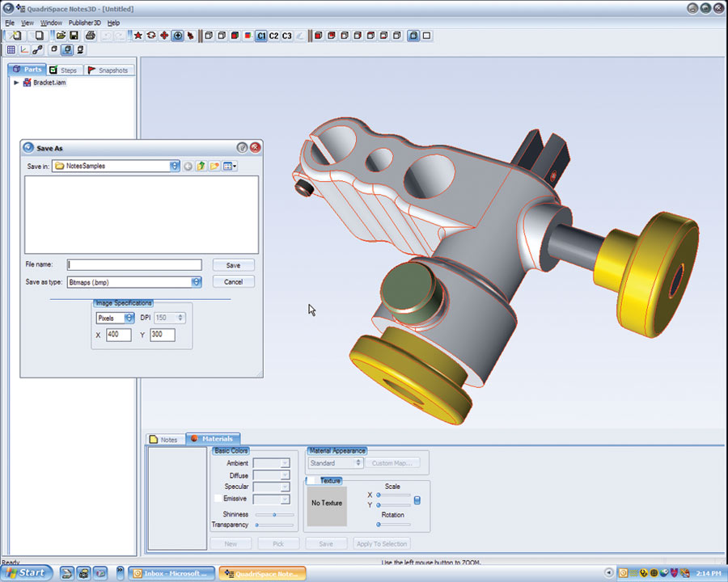Viewport: 728px width, 582px height.
Task: Open the Publisher3D menu
Action: 85,23
